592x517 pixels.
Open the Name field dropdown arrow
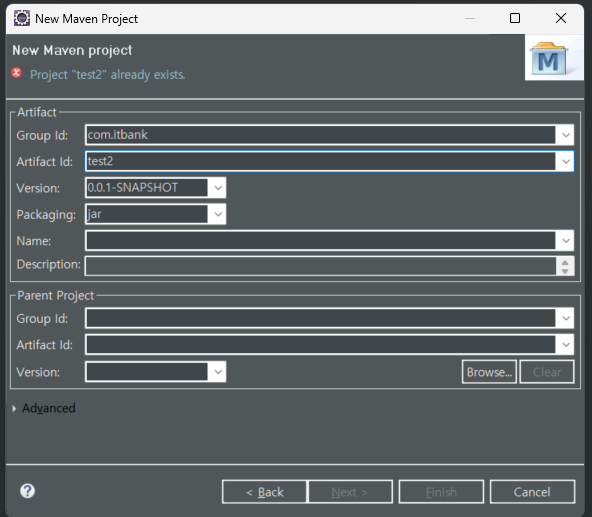click(565, 241)
